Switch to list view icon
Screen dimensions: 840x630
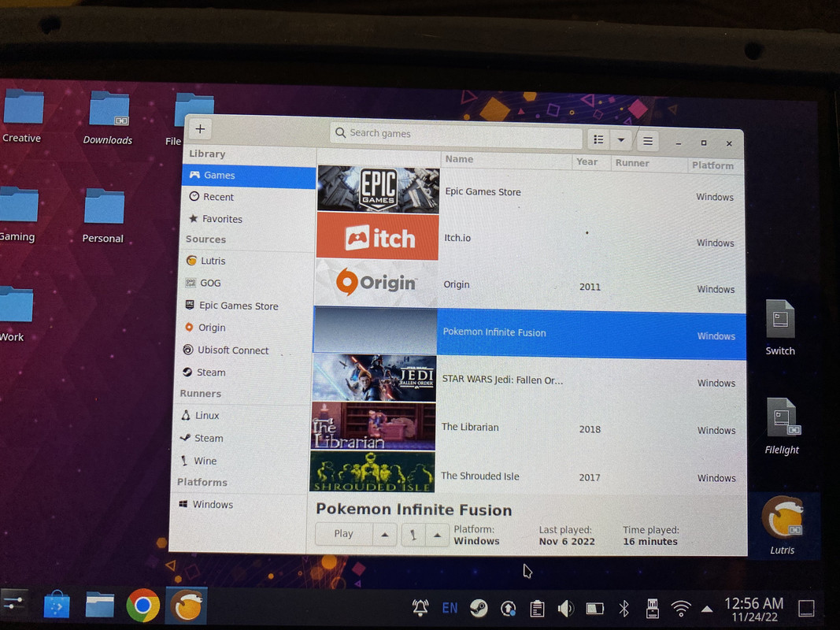tap(598, 140)
